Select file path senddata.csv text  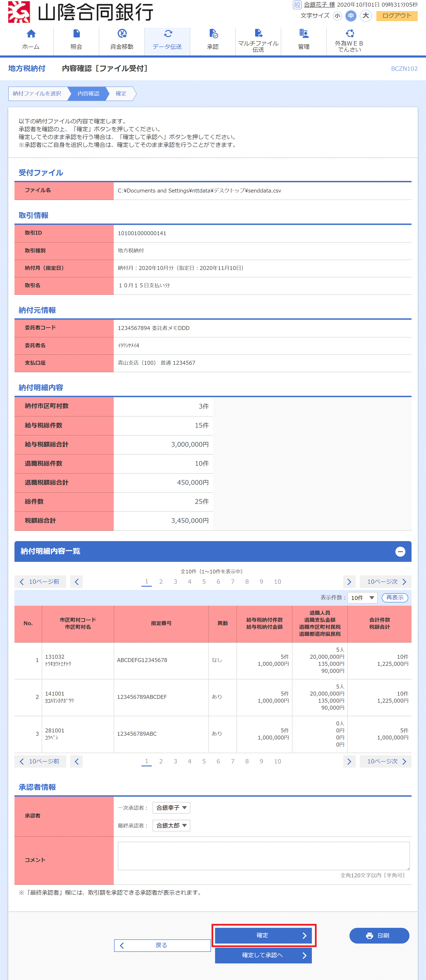pos(200,191)
